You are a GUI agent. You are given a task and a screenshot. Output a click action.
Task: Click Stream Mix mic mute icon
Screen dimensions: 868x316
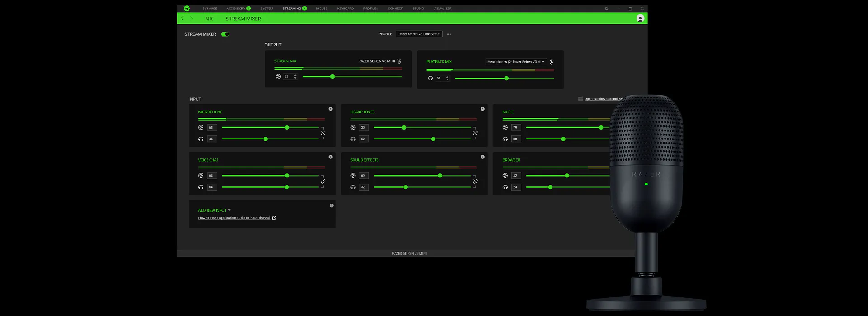click(400, 61)
